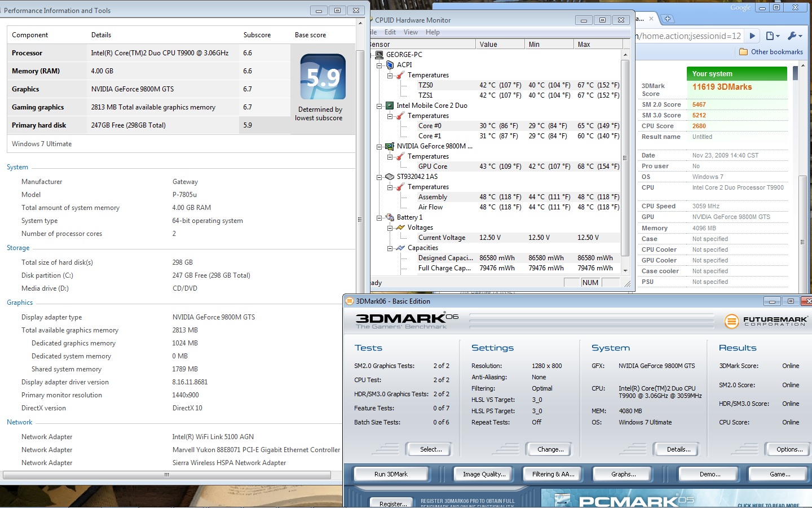
Task: Click the Futuremark Corporation logo
Action: (x=766, y=321)
